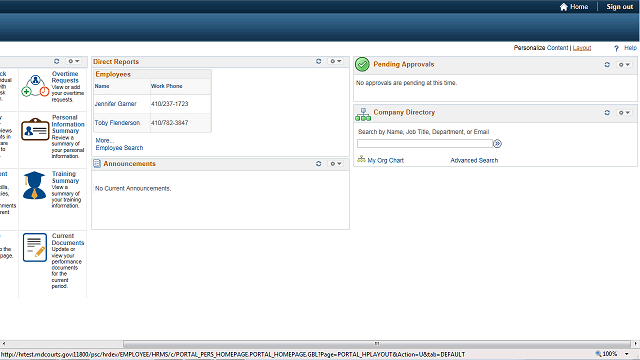This screenshot has width=640, height=360.
Task: Refresh the Announcements pagelet
Action: tap(318, 164)
